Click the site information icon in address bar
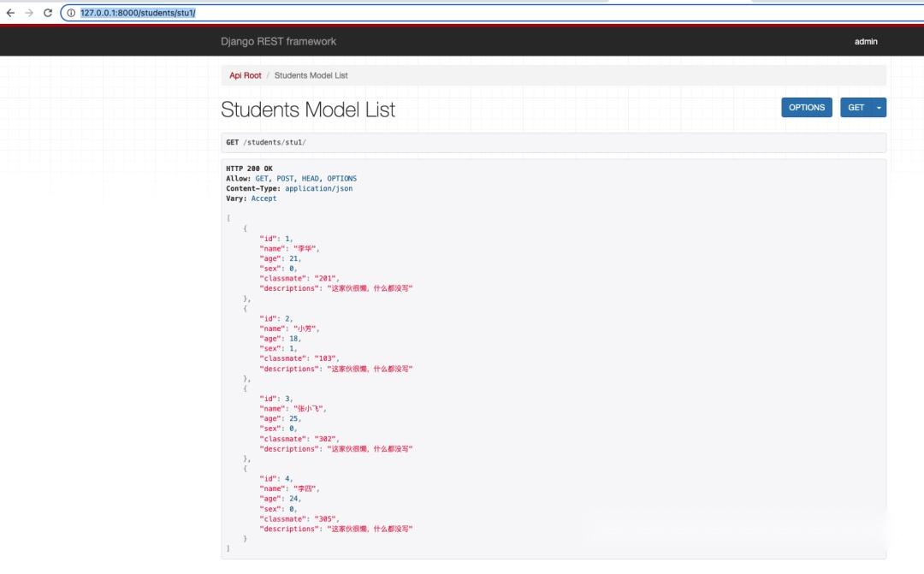The height and width of the screenshot is (574, 924). point(70,13)
